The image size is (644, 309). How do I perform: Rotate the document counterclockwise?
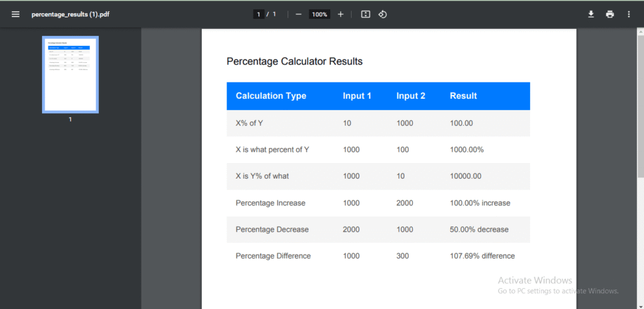(382, 14)
